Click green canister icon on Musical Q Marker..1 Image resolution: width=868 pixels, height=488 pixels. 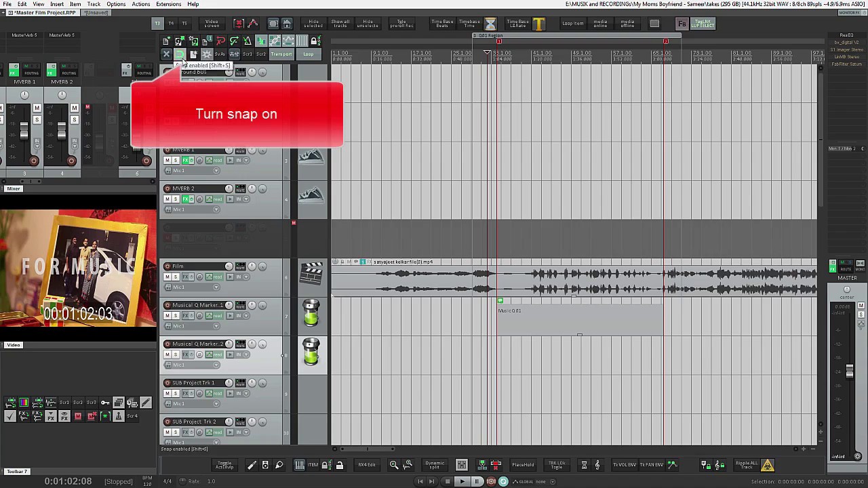pyautogui.click(x=311, y=314)
